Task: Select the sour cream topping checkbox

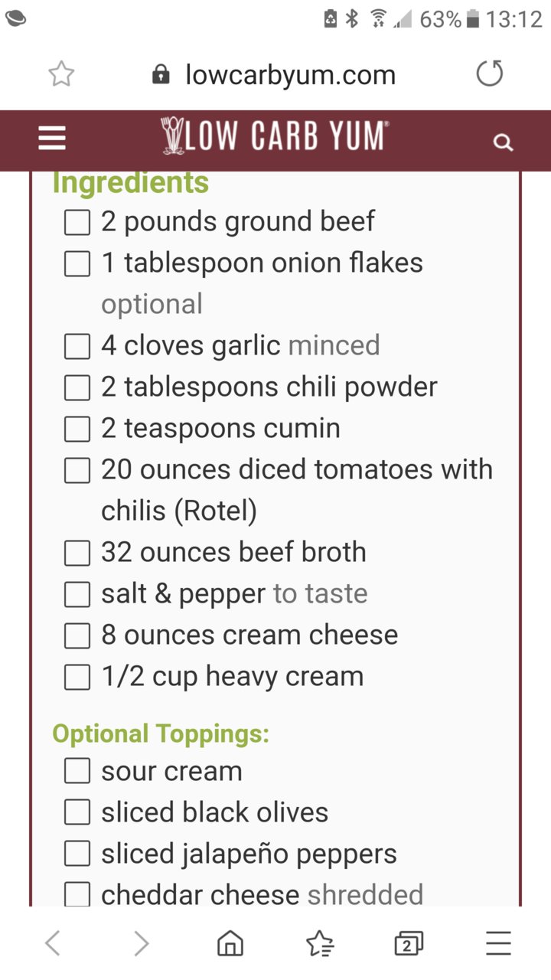Action: point(77,771)
